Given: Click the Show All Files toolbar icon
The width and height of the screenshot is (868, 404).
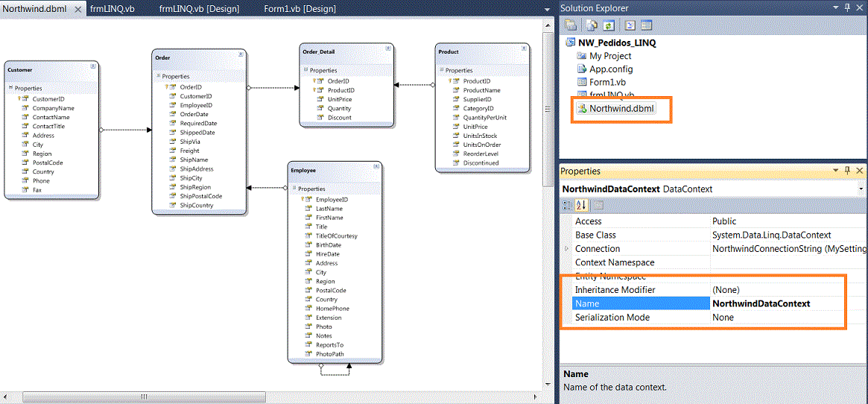Looking at the screenshot, I should tap(592, 25).
